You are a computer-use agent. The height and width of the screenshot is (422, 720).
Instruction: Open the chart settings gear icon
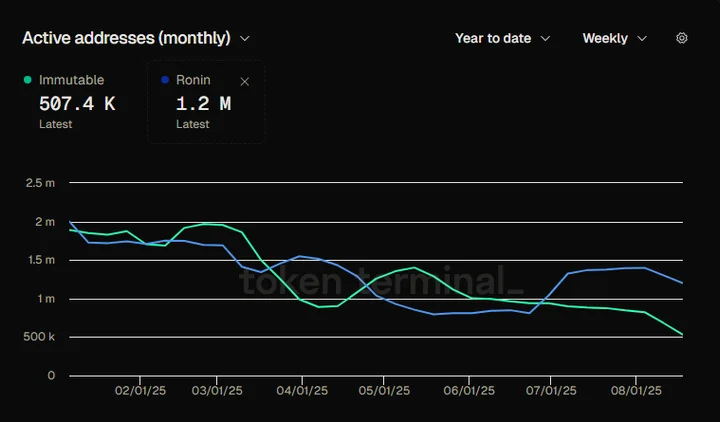click(x=681, y=38)
